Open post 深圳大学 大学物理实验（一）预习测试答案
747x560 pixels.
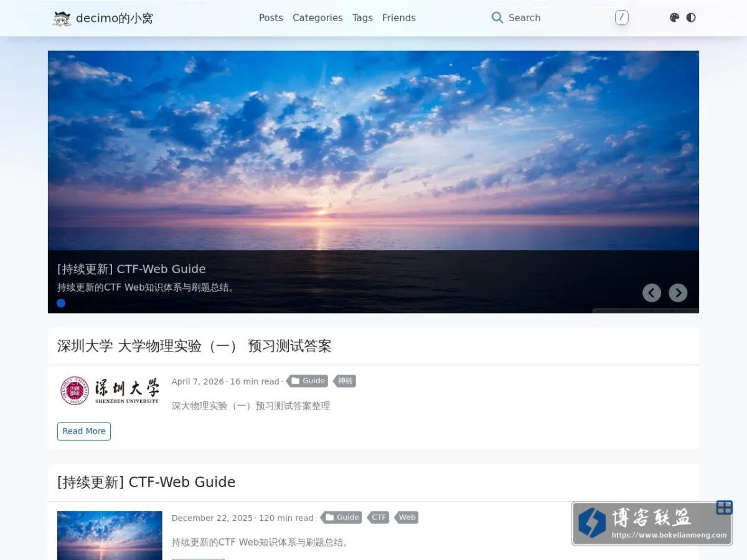pyautogui.click(x=194, y=346)
